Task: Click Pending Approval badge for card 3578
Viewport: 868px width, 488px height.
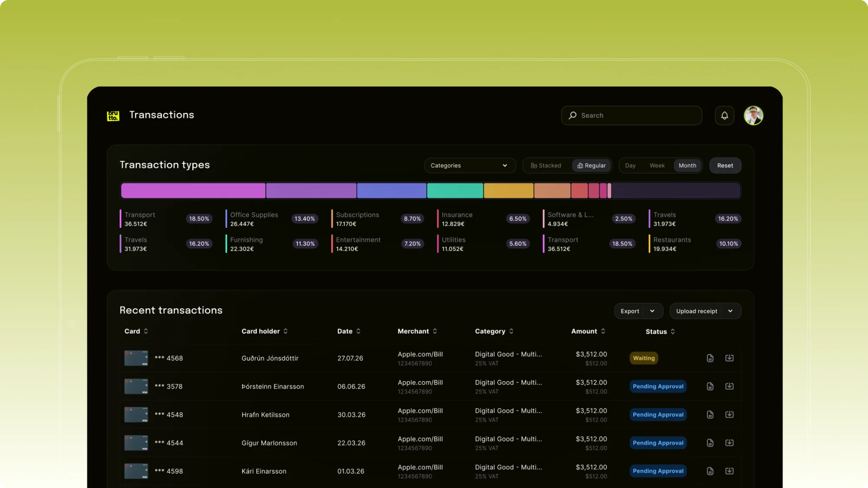Action: click(658, 386)
